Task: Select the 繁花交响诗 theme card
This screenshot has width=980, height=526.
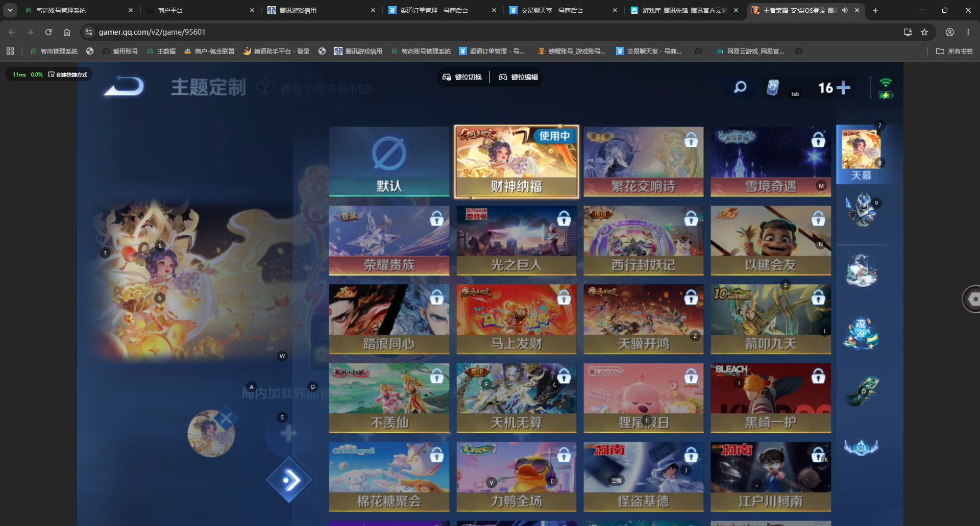Action: [x=644, y=162]
